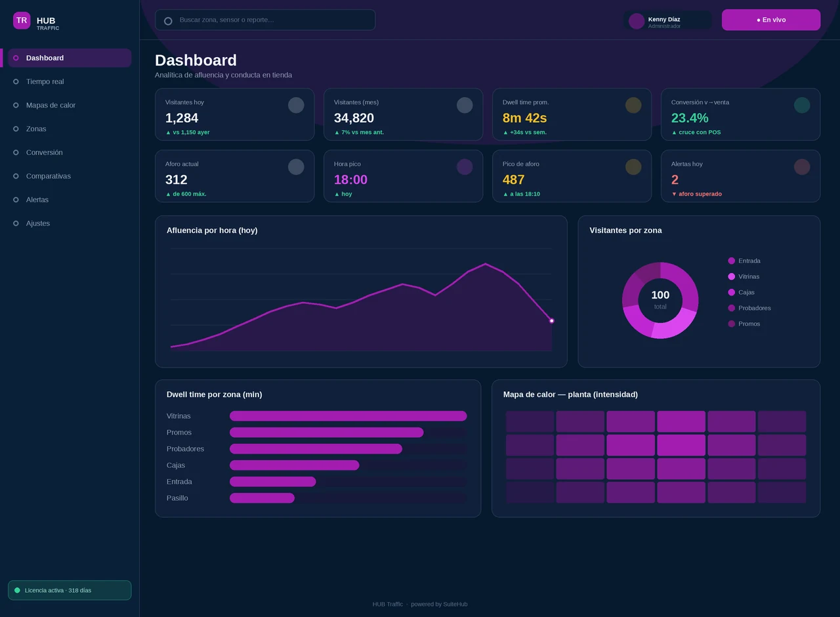The height and width of the screenshot is (617, 840).
Task: Open the Conversión section
Action: click(70, 152)
